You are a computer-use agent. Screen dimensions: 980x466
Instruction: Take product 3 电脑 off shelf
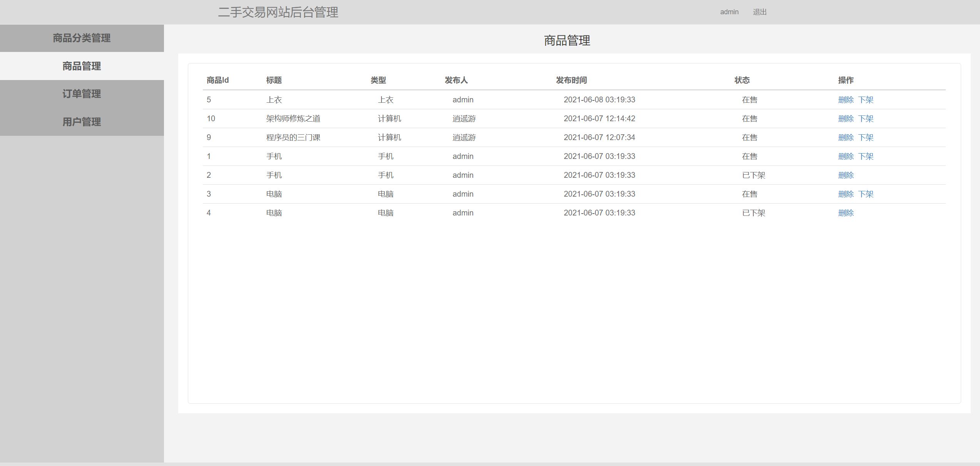click(x=866, y=194)
